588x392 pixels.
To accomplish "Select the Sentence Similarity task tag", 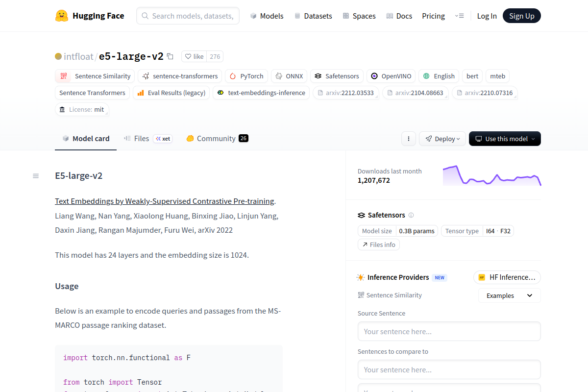I will click(x=95, y=76).
